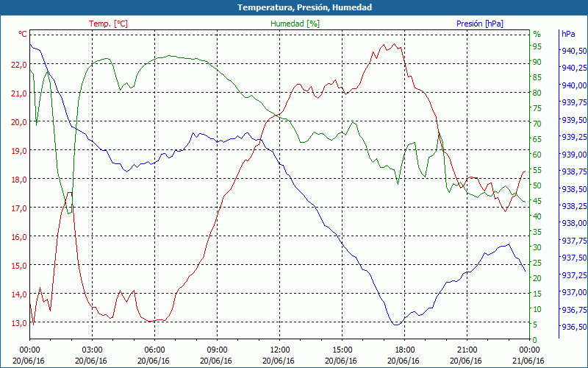Click the 937,75 pressure axis value
Screen dimensions: 588x368
(x=575, y=241)
